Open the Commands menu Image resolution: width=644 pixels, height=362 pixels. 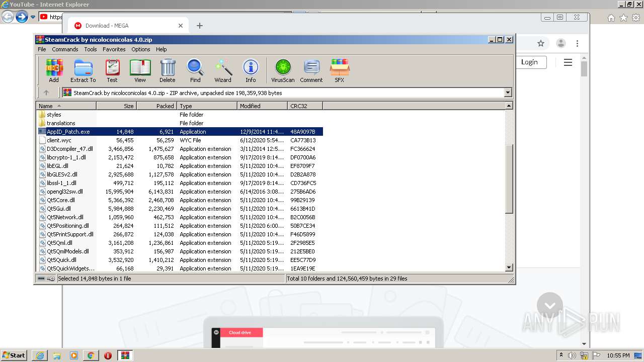pyautogui.click(x=65, y=49)
